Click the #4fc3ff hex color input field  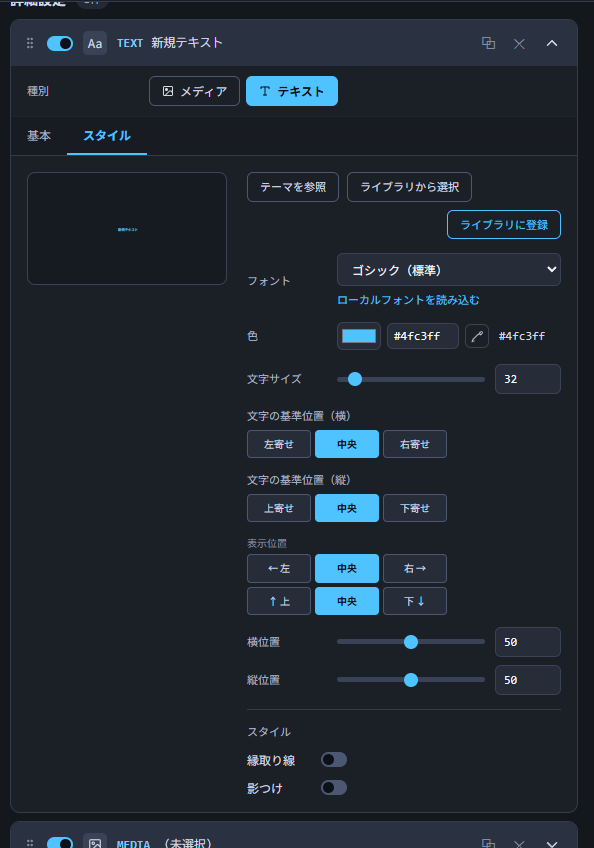pos(423,336)
